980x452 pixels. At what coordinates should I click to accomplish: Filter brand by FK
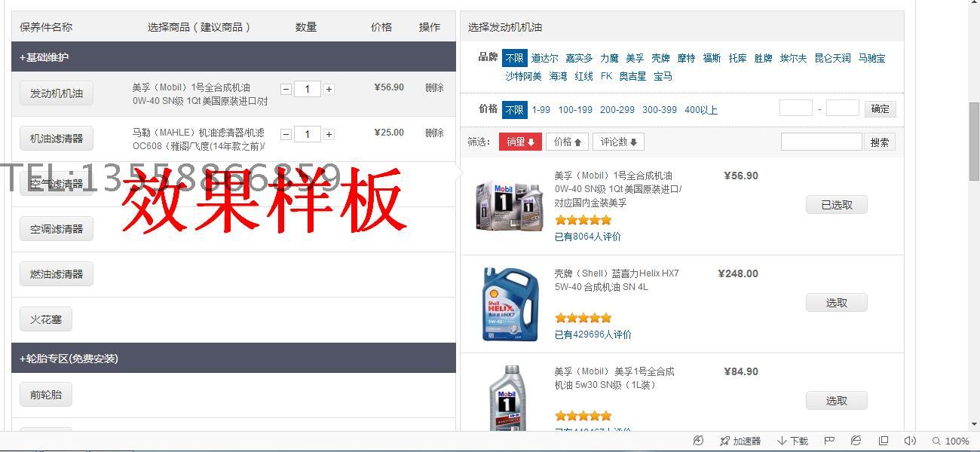pos(606,76)
